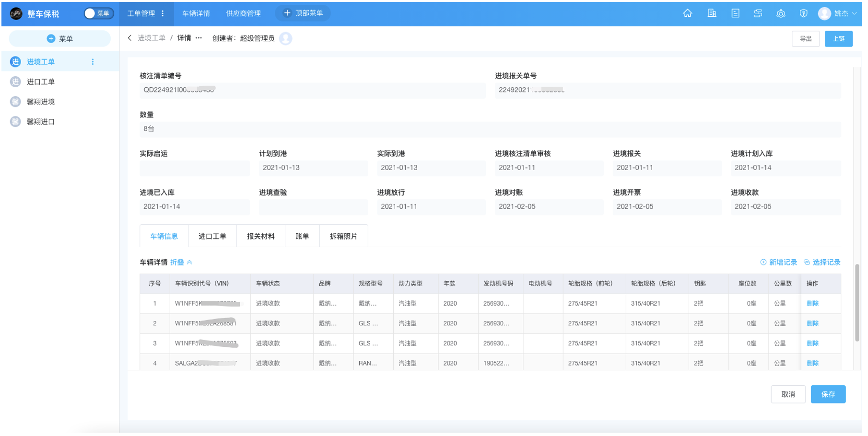Click the 保存 save button
This screenshot has height=436, width=868.
click(828, 395)
